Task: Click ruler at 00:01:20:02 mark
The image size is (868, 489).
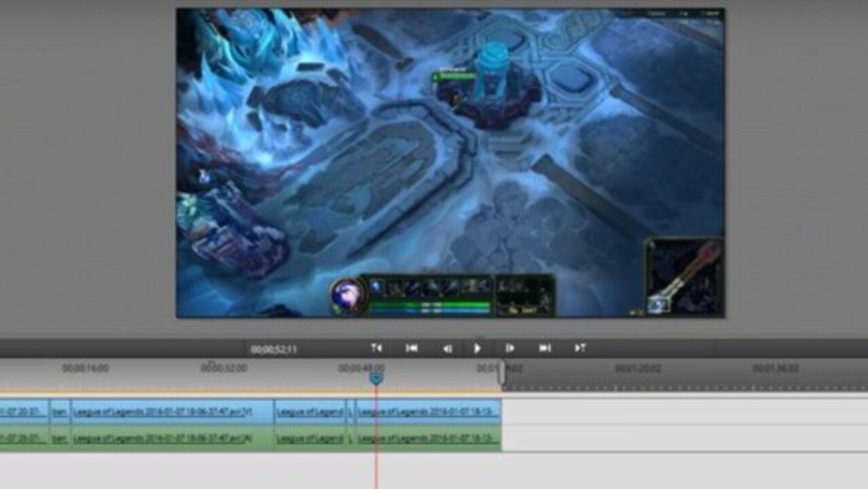Action: (x=638, y=368)
